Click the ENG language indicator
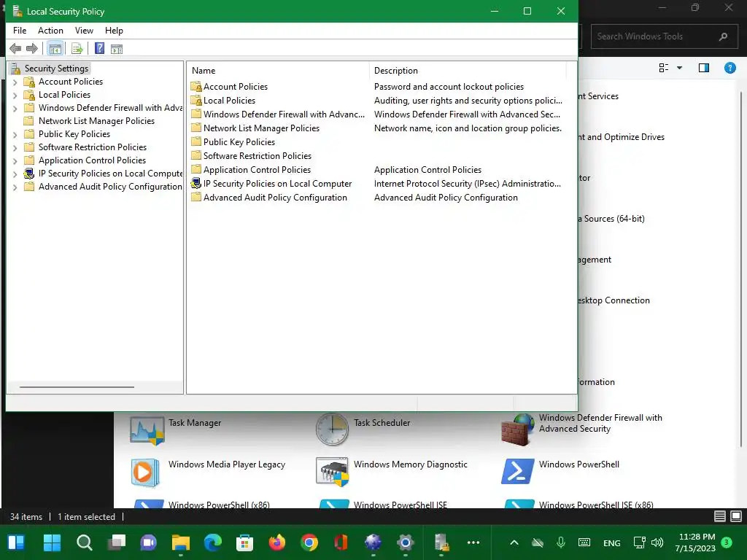 [612, 542]
